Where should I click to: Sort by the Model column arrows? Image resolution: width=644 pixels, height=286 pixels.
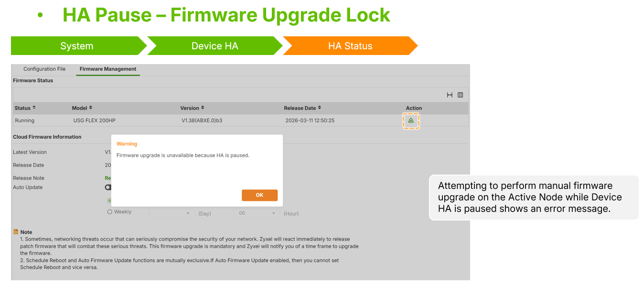tap(90, 108)
